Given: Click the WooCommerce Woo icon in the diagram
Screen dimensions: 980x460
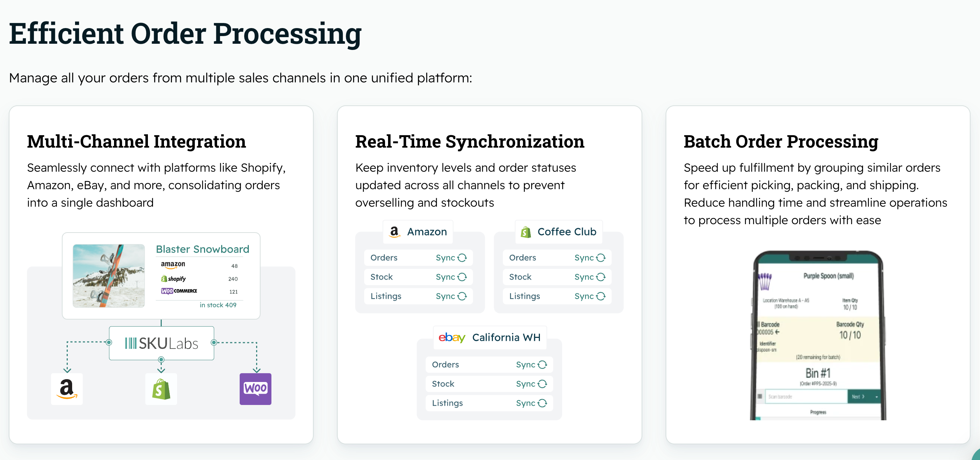Looking at the screenshot, I should pos(255,389).
